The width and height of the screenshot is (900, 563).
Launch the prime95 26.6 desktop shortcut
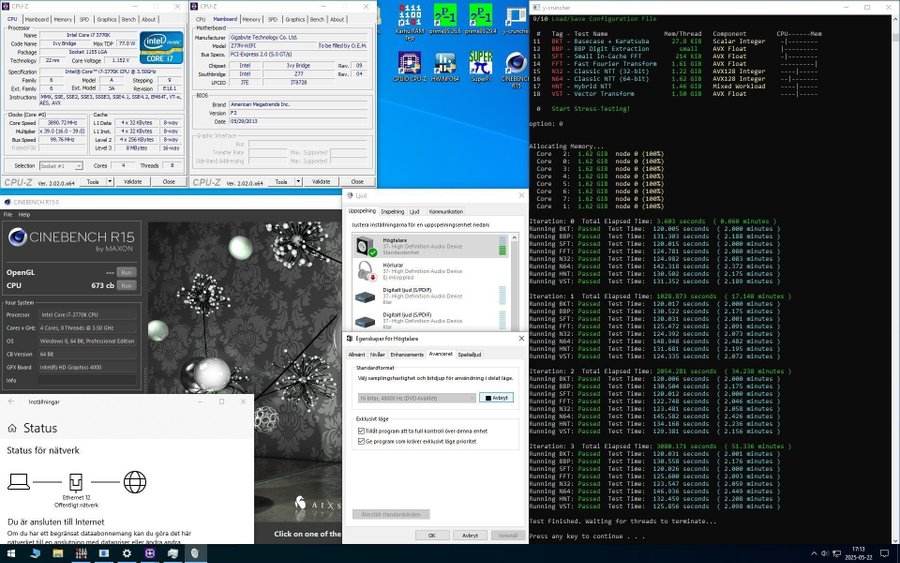pyautogui.click(x=445, y=19)
